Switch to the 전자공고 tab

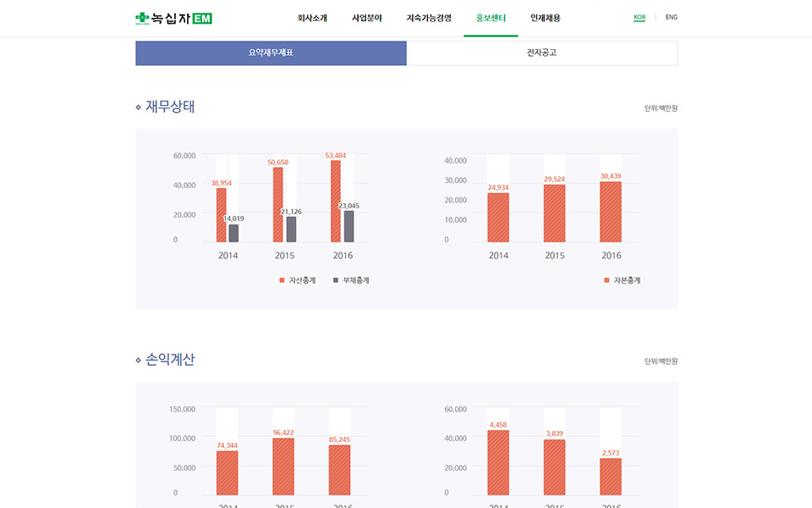[x=541, y=52]
